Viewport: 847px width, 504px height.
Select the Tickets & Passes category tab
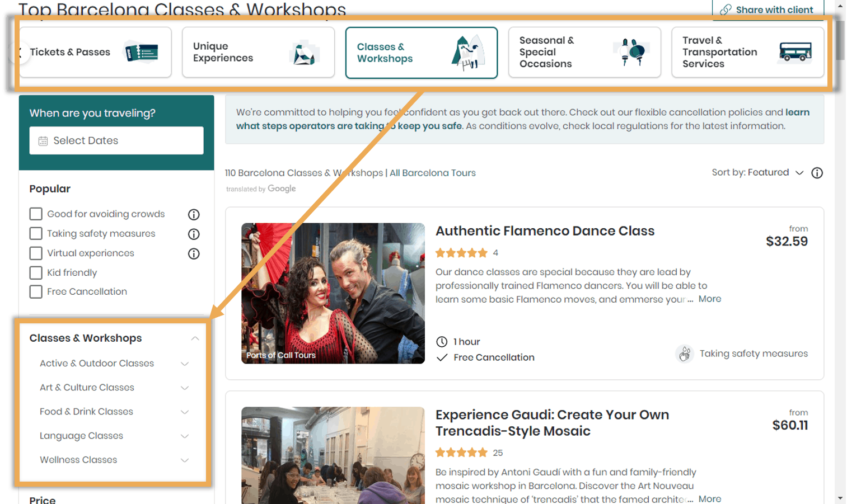(95, 52)
